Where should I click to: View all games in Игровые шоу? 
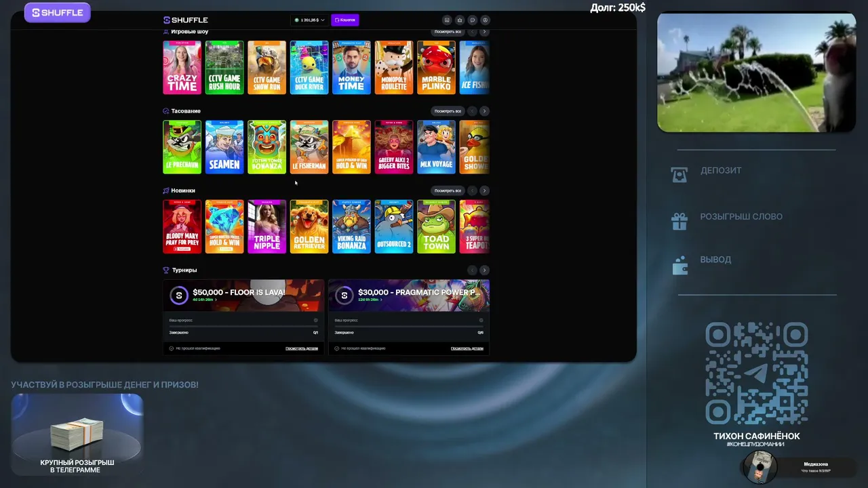coord(448,32)
